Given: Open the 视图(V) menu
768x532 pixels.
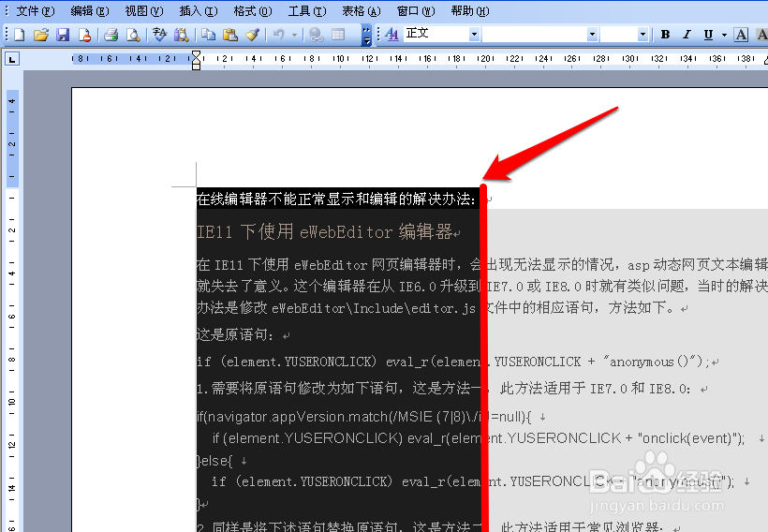Looking at the screenshot, I should 144,11.
